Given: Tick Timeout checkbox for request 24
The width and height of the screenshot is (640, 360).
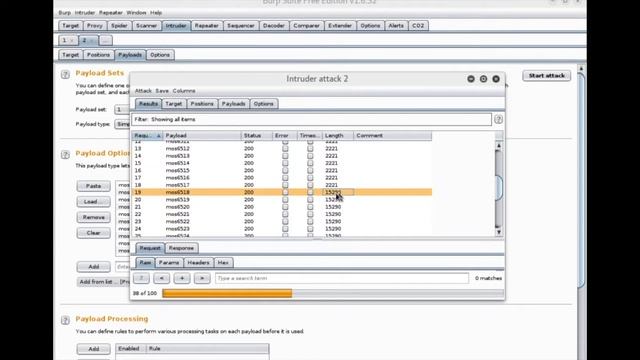Looking at the screenshot, I should click(x=310, y=229).
